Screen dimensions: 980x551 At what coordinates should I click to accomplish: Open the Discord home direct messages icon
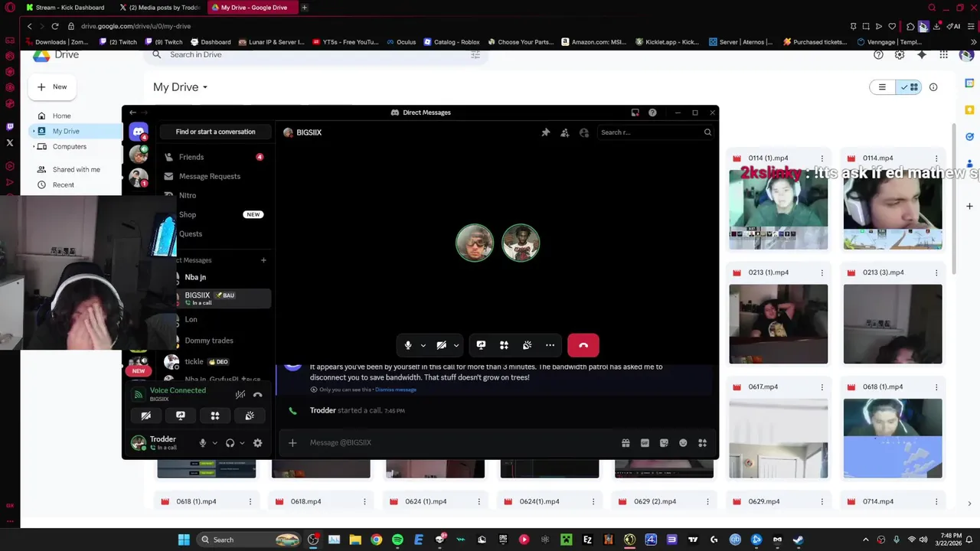coord(139,132)
